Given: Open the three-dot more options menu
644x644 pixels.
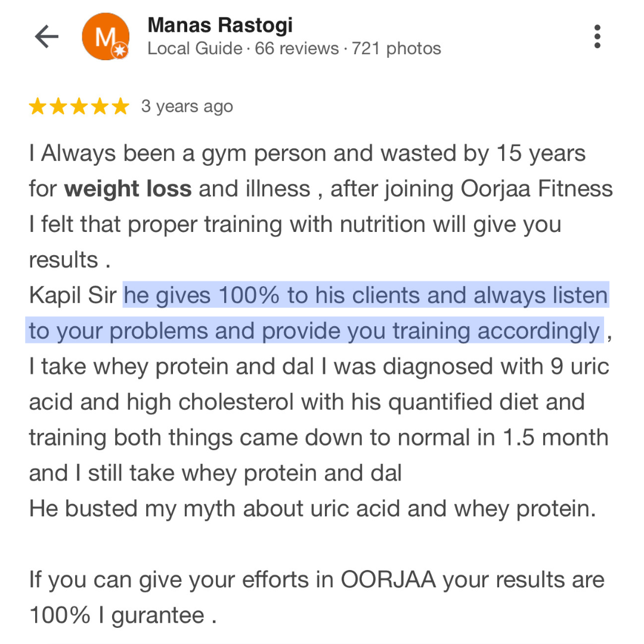Looking at the screenshot, I should 597,36.
